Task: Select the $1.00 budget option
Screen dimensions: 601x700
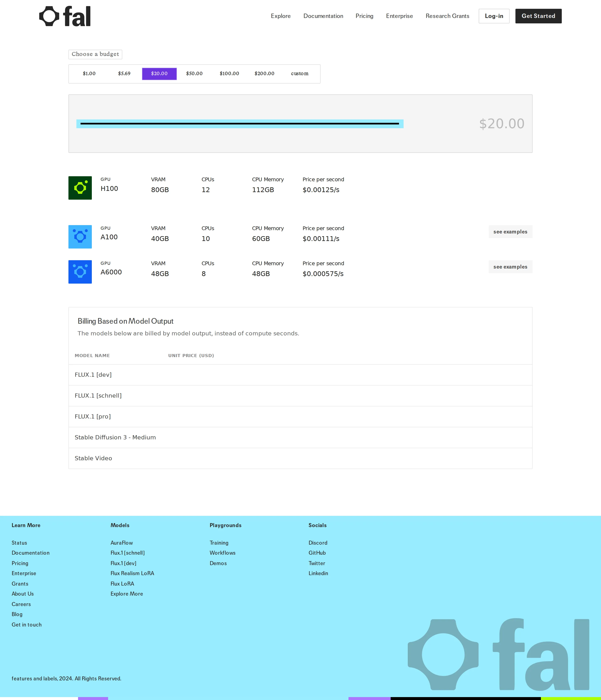Action: coord(89,74)
